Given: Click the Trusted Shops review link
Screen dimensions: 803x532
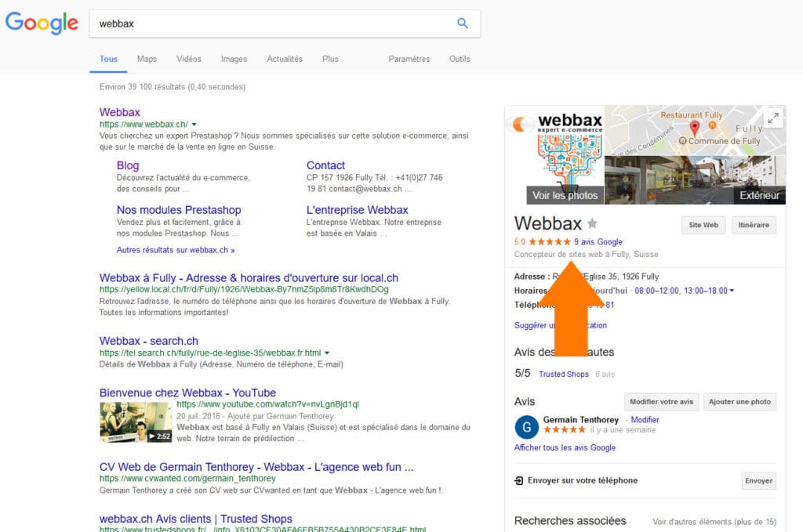Looking at the screenshot, I should 564,375.
